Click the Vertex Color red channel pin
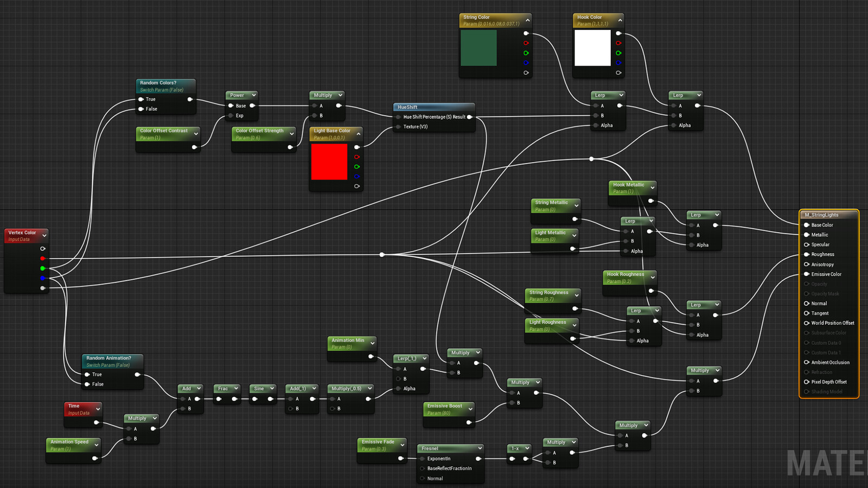Image resolution: width=868 pixels, height=488 pixels. 42,259
